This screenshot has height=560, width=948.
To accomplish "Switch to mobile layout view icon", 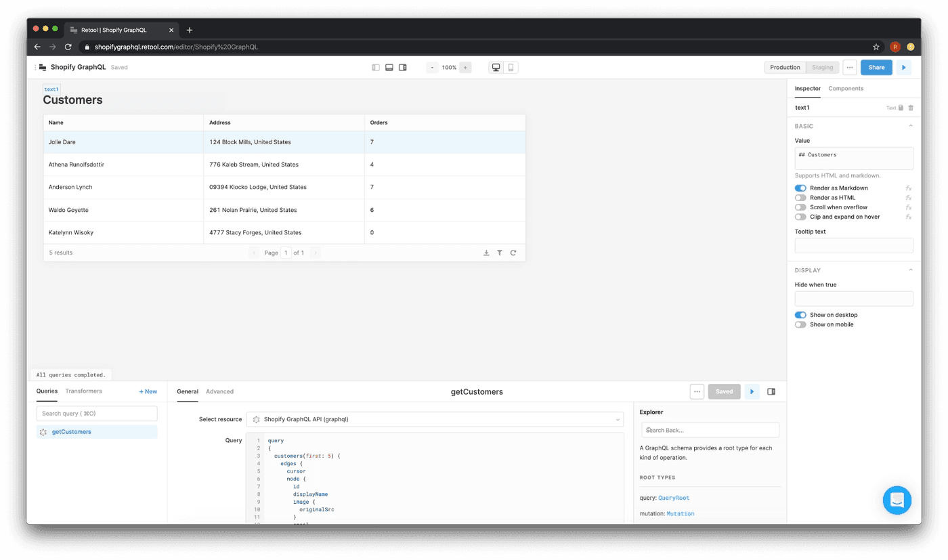I will click(511, 68).
